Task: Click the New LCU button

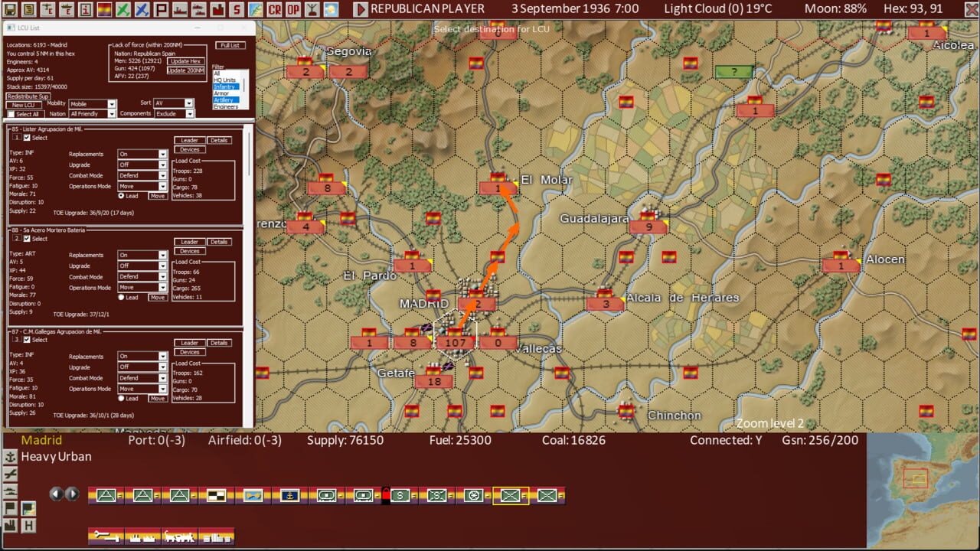Action: pyautogui.click(x=24, y=106)
